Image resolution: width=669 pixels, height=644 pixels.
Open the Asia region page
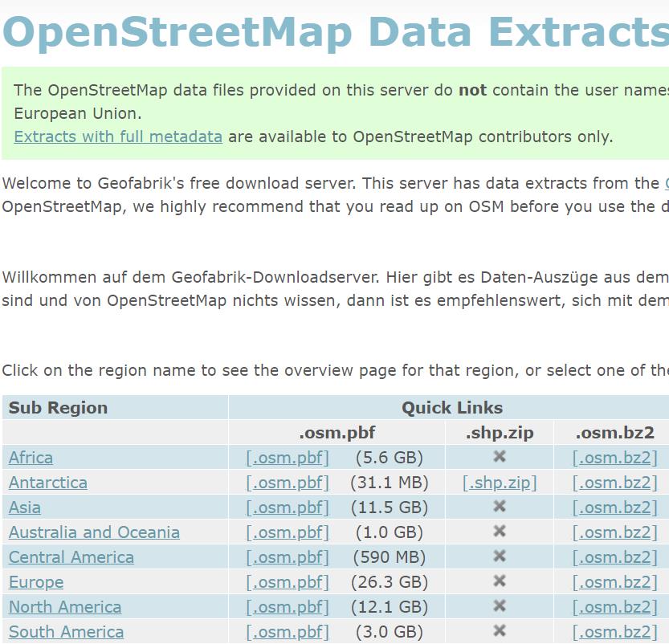[x=25, y=507]
